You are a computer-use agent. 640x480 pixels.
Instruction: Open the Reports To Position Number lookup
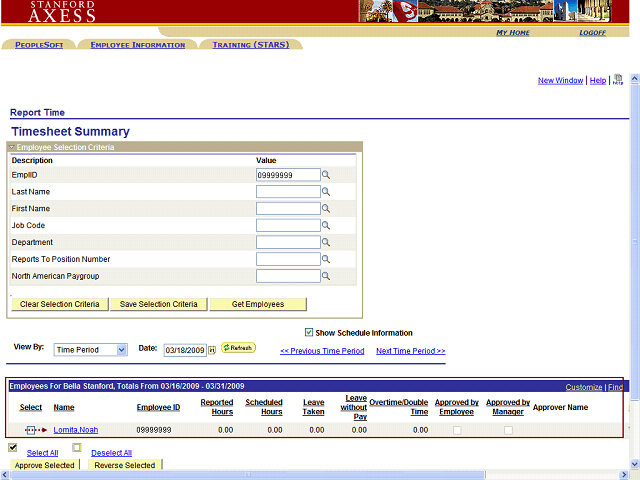(x=326, y=260)
